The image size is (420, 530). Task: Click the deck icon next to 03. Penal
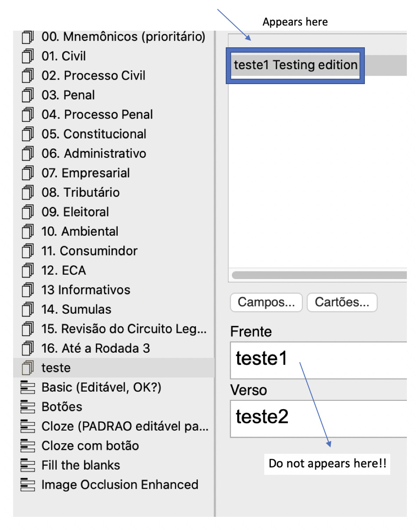[28, 95]
